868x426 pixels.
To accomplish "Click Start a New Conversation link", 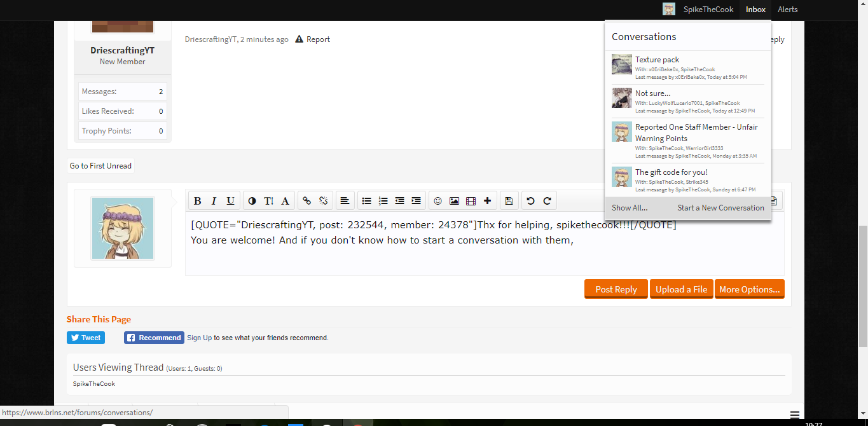I will (720, 207).
